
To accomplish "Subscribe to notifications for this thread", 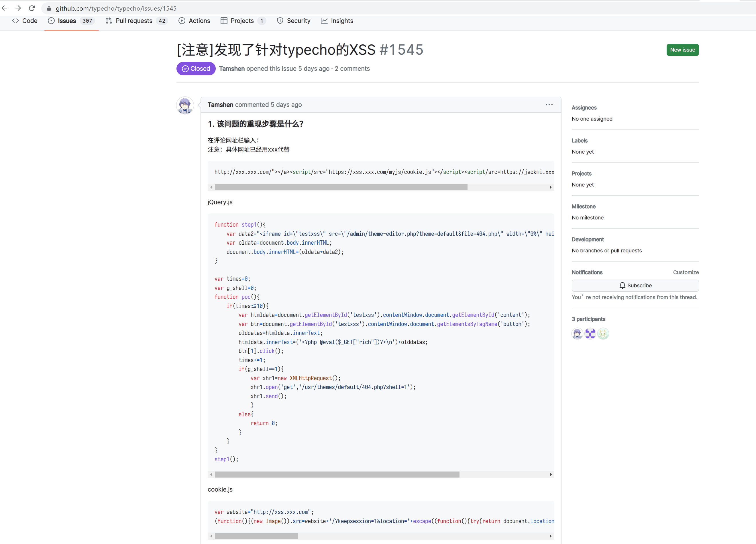I will (x=635, y=285).
